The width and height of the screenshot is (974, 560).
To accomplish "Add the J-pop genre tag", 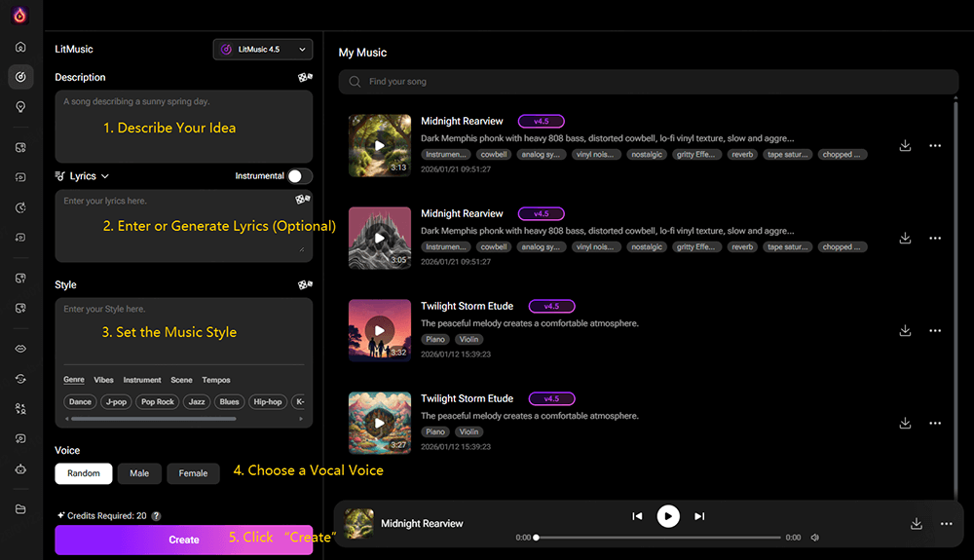I will point(116,401).
